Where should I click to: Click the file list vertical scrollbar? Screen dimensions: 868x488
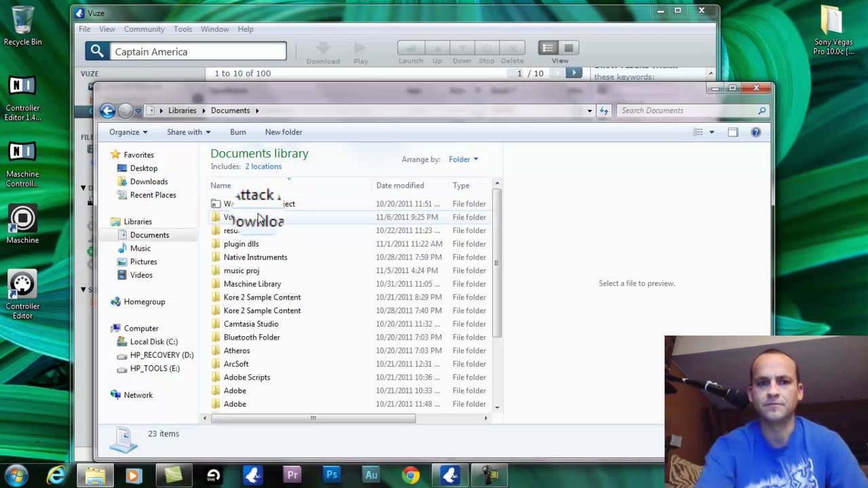click(497, 263)
